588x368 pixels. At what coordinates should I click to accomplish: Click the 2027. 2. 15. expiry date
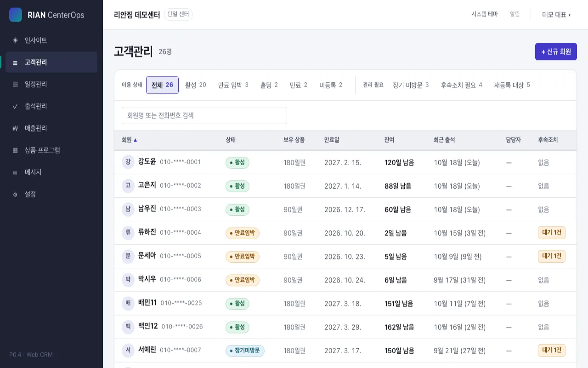343,162
